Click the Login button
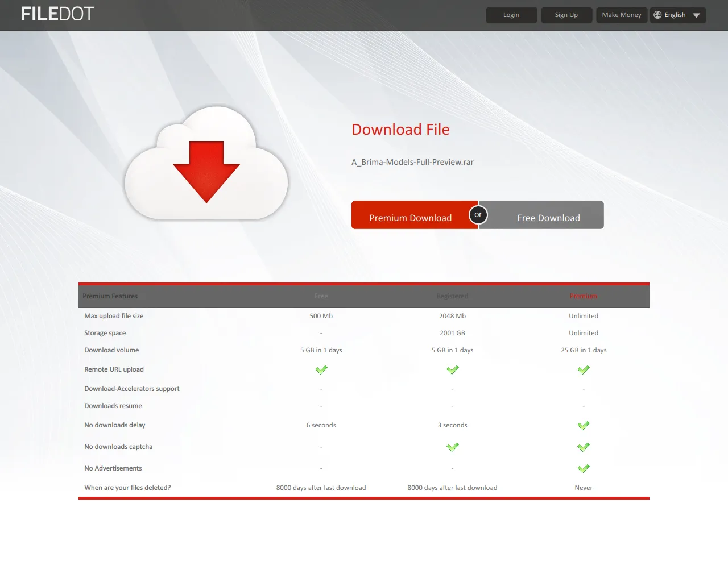728x582 pixels. coord(511,15)
